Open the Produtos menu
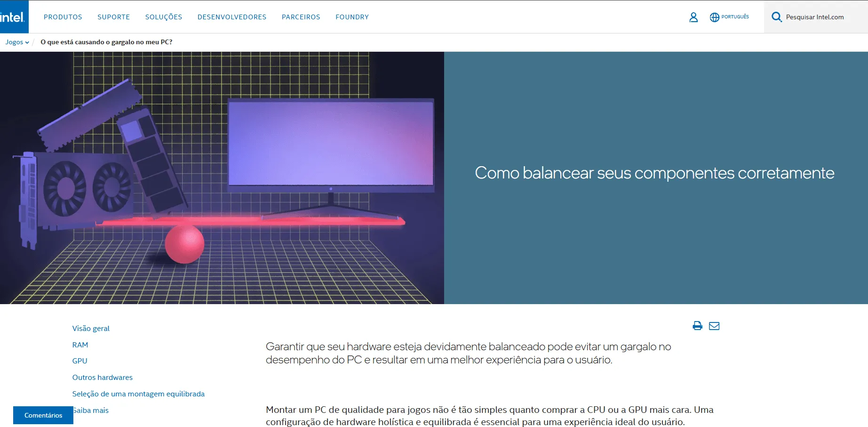This screenshot has width=868, height=427. coord(63,17)
